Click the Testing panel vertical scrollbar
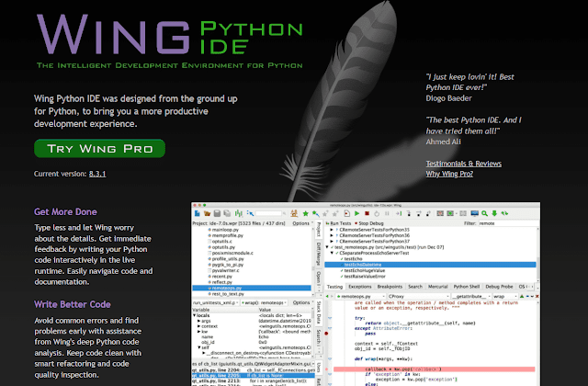This screenshot has height=386, width=588. coord(537,254)
